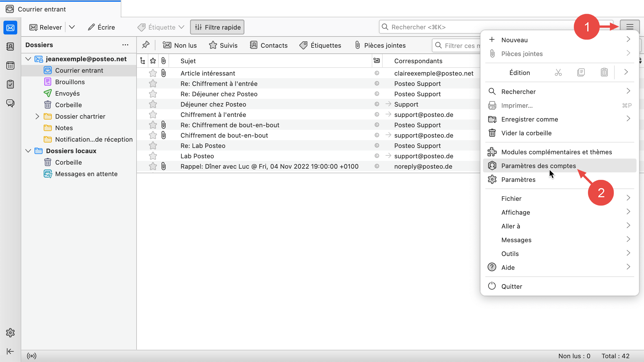
Task: Click Vider la corbeille entry
Action: coord(526,133)
